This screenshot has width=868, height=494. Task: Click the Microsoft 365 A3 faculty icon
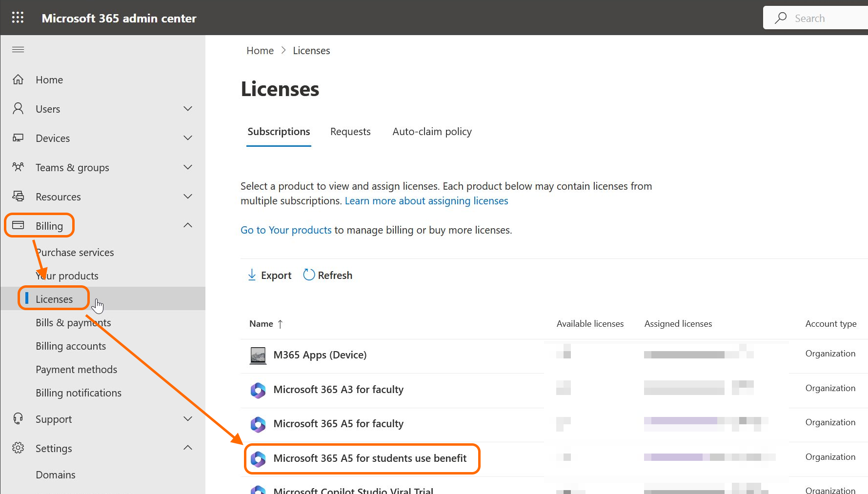tap(258, 390)
